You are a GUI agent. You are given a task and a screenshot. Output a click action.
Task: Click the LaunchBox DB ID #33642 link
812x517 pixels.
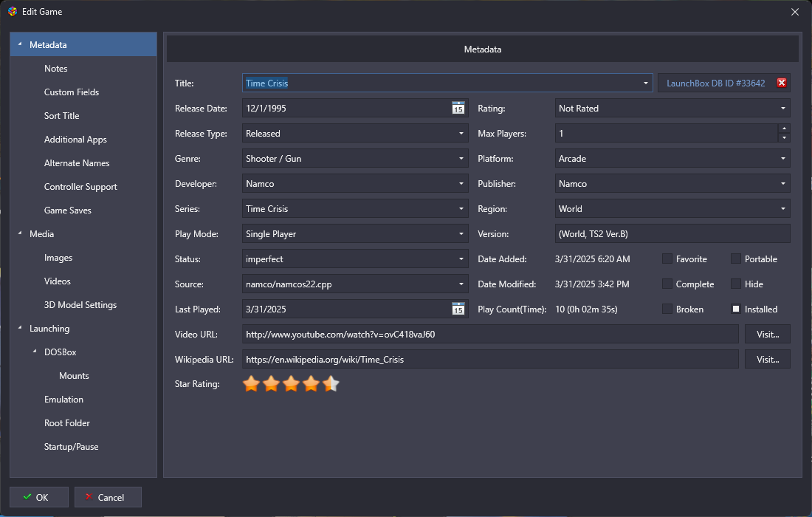tap(716, 83)
